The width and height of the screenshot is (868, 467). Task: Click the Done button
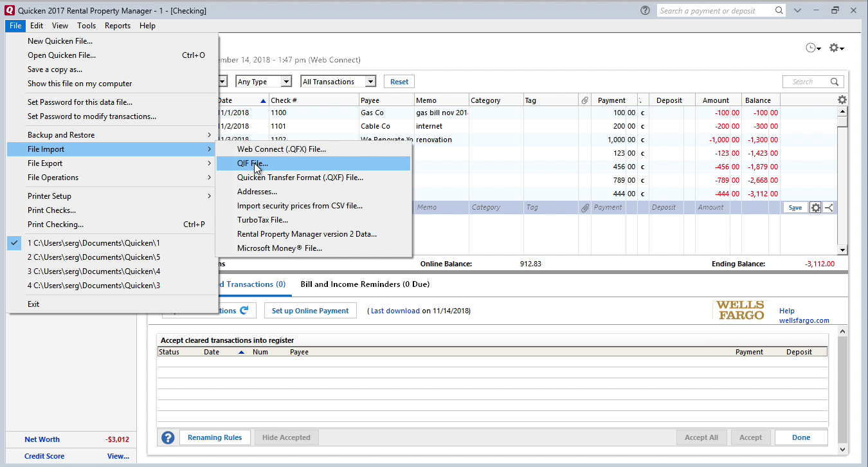click(x=801, y=438)
